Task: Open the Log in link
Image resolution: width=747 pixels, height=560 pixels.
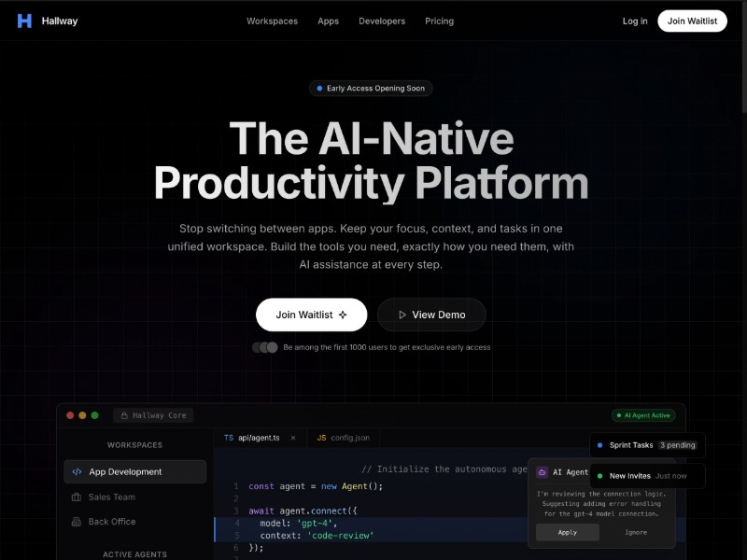Action: (635, 21)
